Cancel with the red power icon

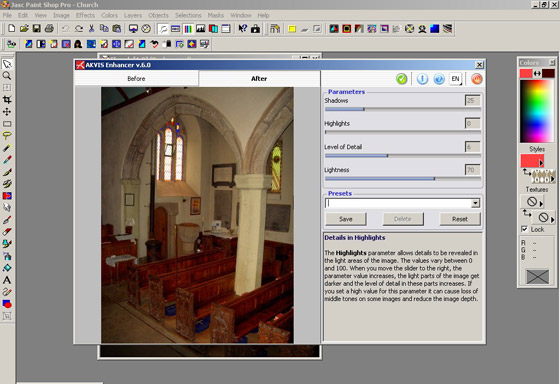click(476, 79)
